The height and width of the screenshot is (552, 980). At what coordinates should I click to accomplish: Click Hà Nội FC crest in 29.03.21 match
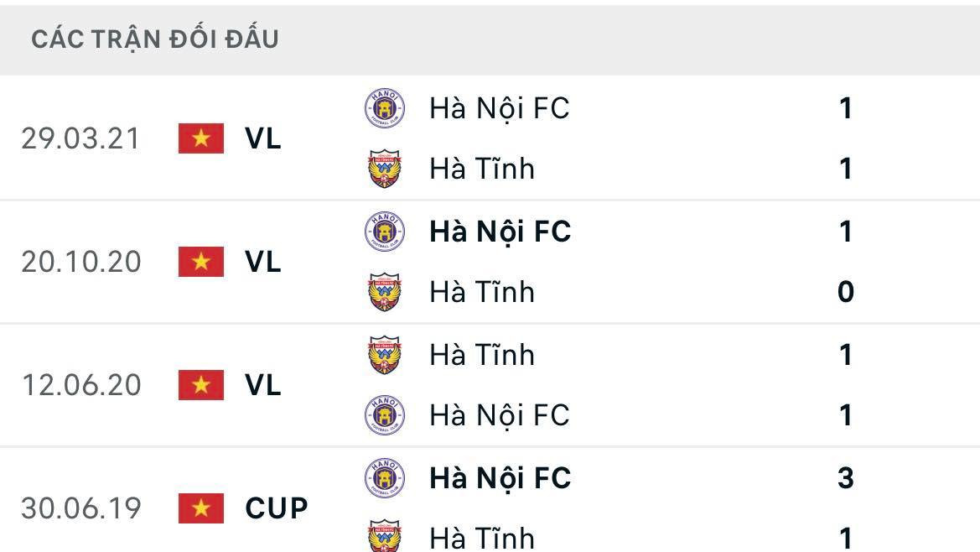(385, 108)
